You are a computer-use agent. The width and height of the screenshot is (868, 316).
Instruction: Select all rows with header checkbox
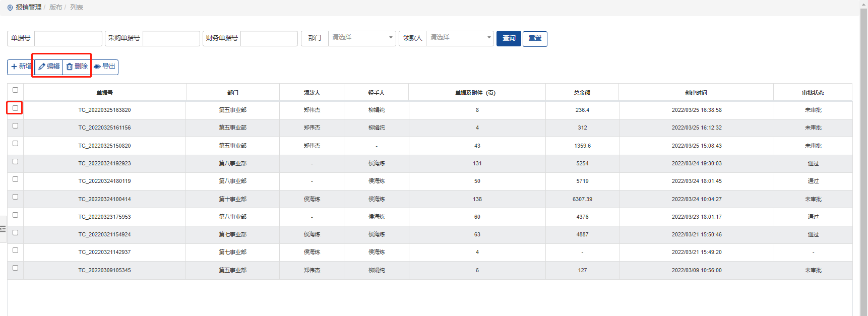point(15,90)
